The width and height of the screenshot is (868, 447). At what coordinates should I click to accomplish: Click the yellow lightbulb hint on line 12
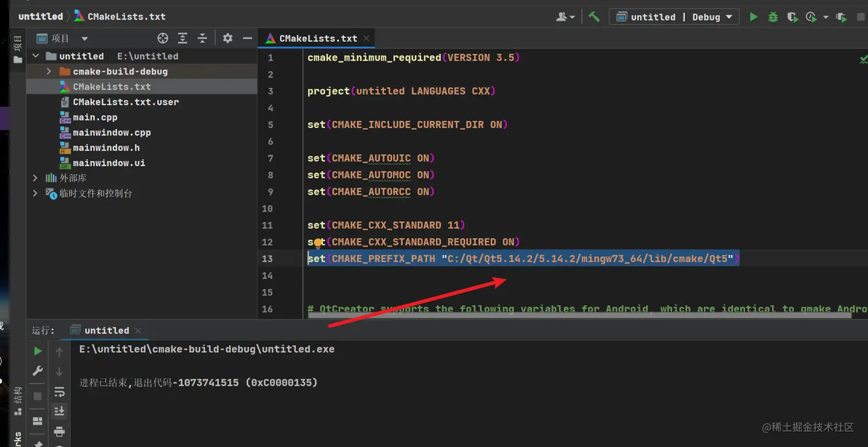coord(317,243)
